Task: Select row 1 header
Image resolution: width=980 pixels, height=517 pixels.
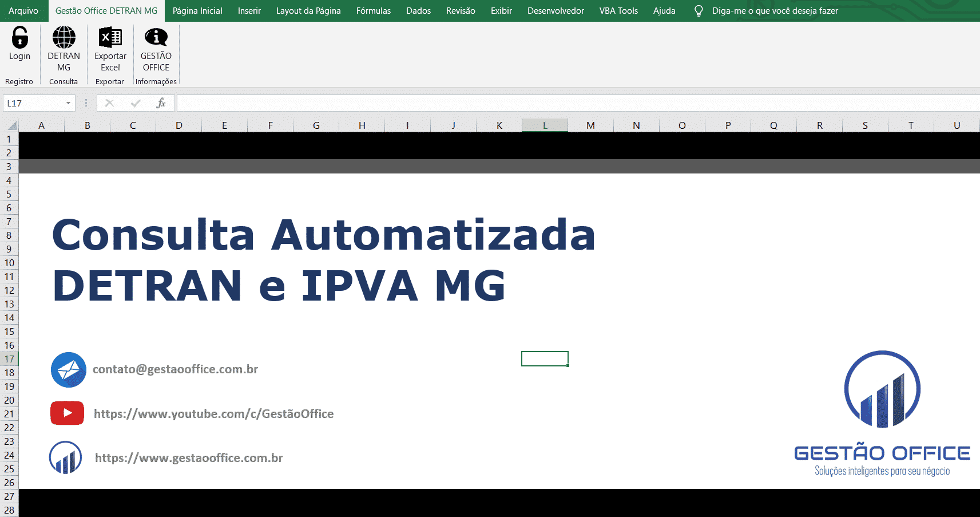Action: (9, 139)
